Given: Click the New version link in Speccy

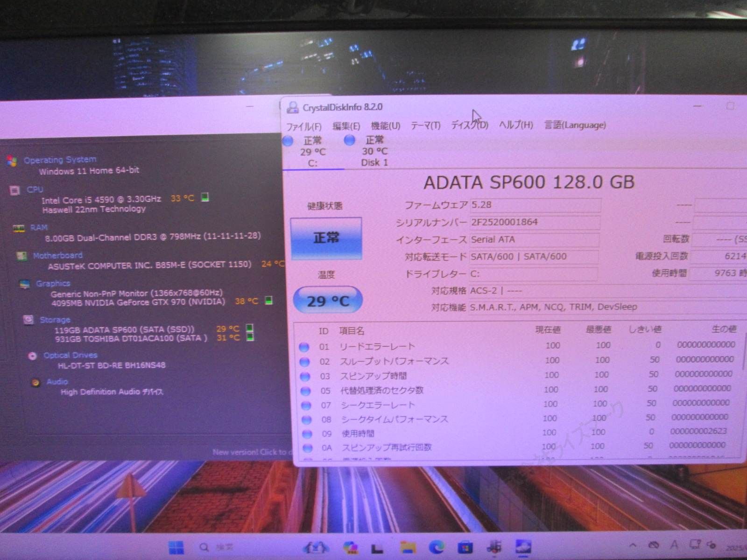Looking at the screenshot, I should 252,452.
